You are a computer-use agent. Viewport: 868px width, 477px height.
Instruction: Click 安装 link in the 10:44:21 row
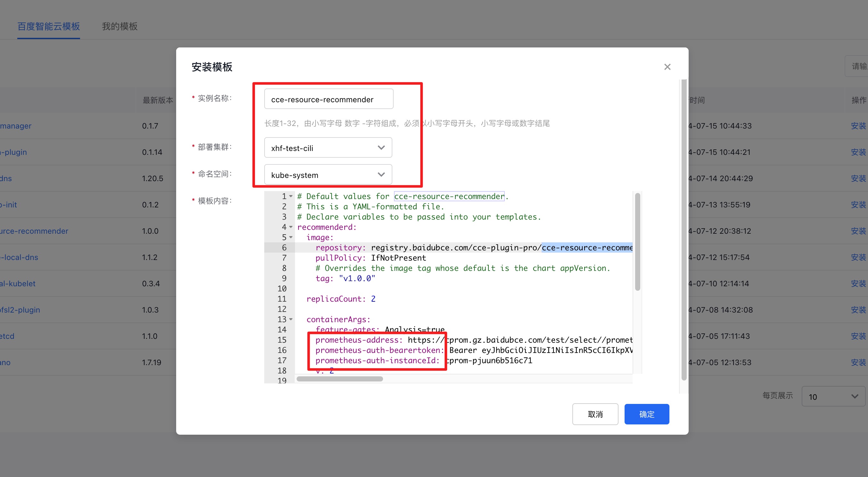pyautogui.click(x=858, y=152)
